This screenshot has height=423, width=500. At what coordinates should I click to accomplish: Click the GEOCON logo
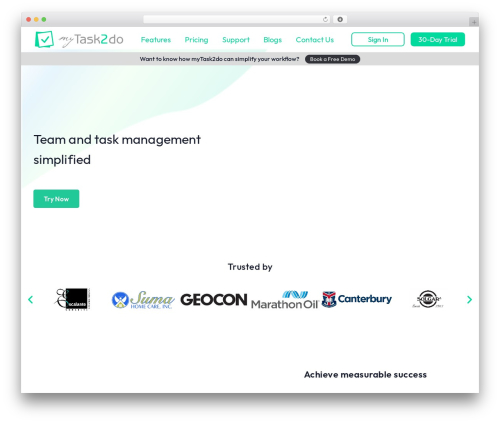[214, 300]
